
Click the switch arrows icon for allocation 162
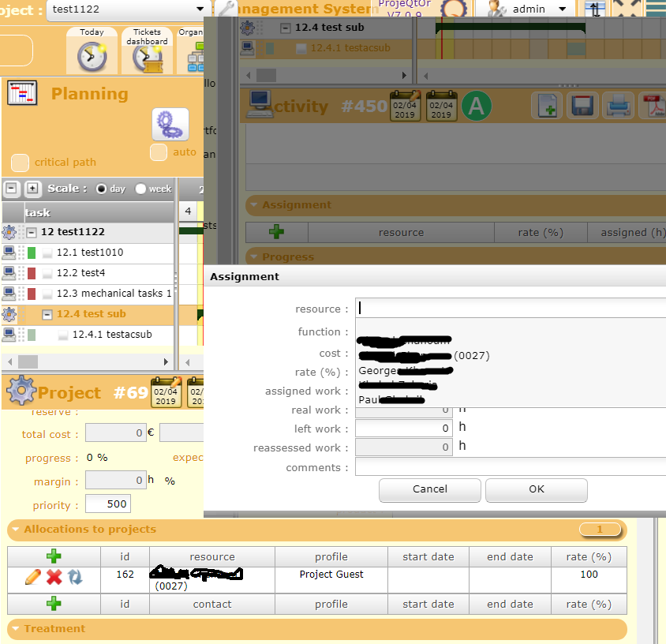point(75,577)
